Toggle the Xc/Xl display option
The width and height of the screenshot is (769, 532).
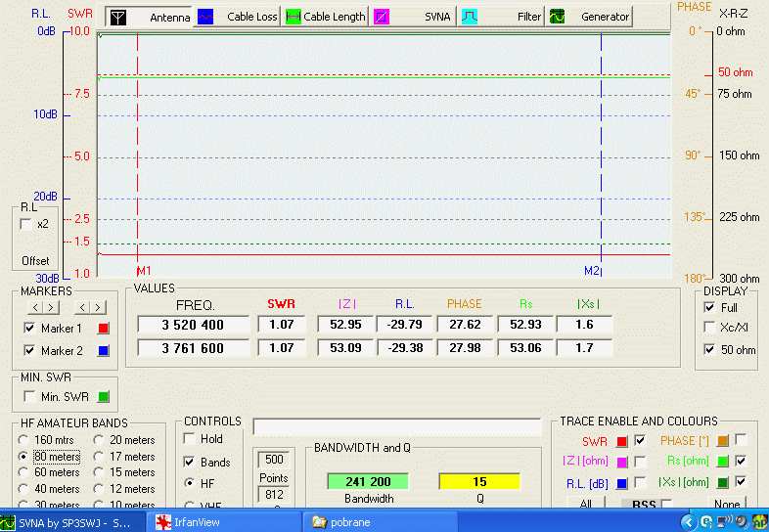click(709, 329)
